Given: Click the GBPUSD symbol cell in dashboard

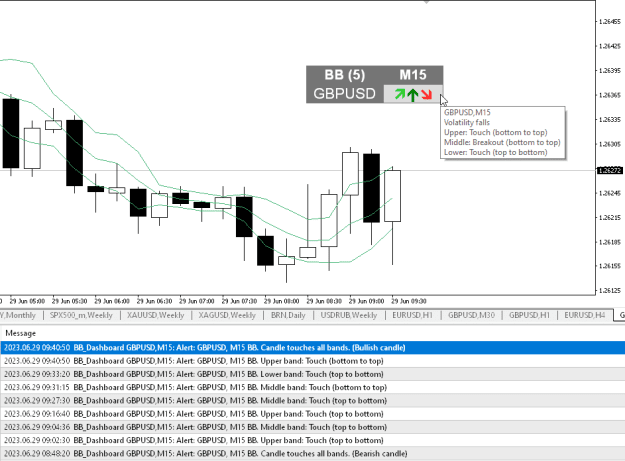Looking at the screenshot, I should click(345, 94).
